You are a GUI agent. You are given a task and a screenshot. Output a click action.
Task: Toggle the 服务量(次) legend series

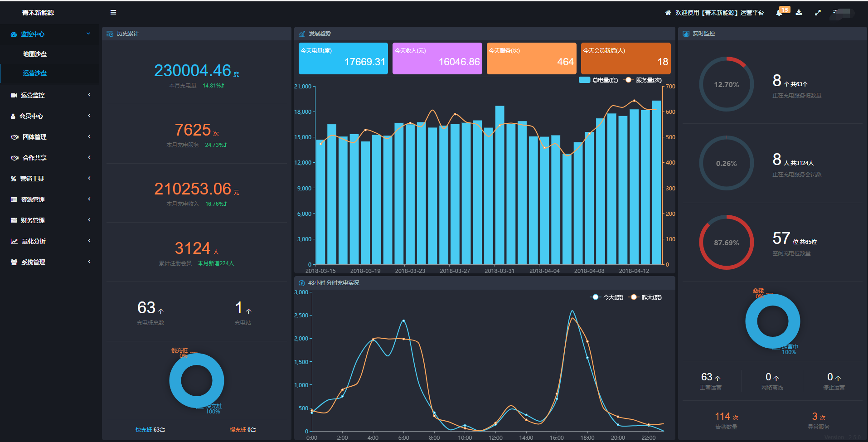point(643,80)
